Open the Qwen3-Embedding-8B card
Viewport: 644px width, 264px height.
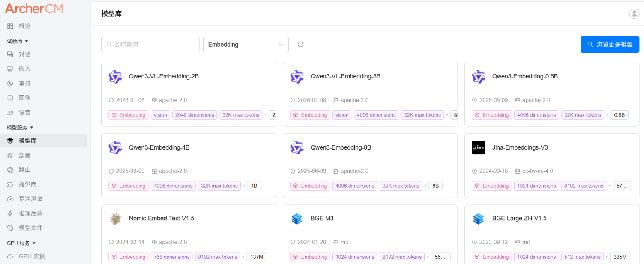(370, 166)
